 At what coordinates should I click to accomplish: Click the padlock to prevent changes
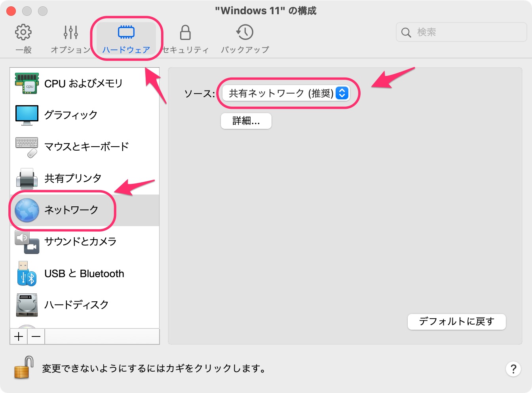(24, 368)
